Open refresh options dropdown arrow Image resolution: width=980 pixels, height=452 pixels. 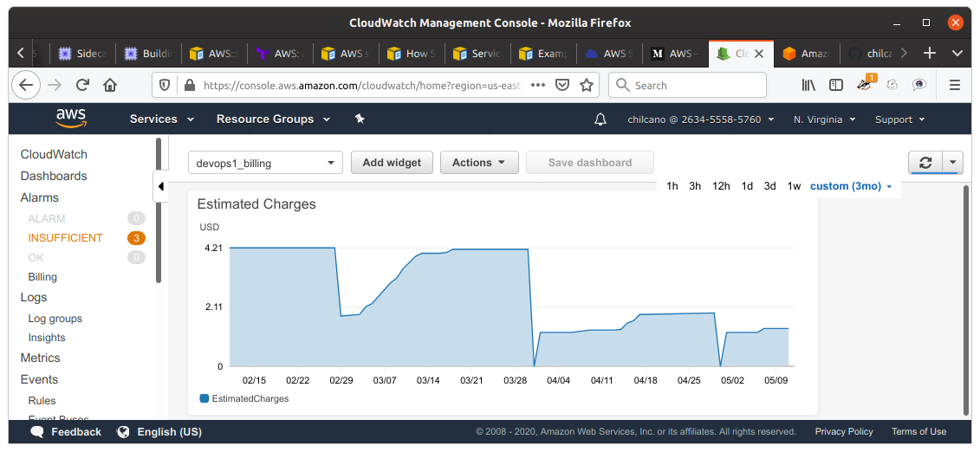click(x=952, y=162)
